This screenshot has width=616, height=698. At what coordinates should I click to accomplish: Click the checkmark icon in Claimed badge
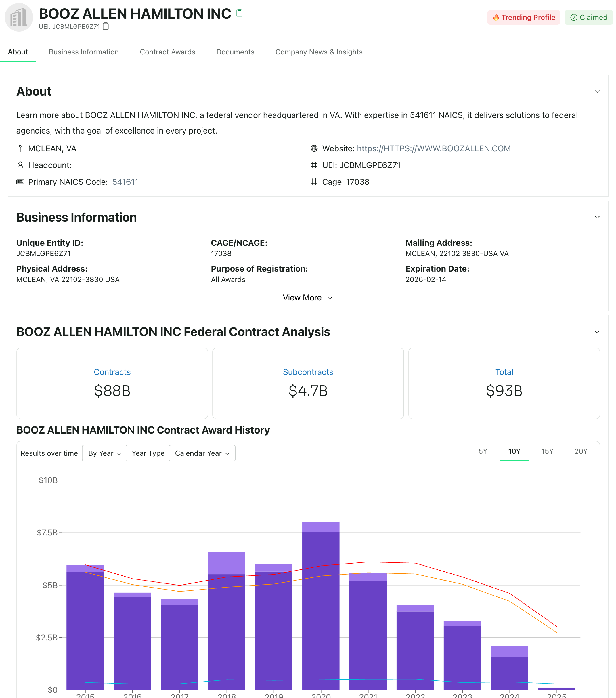click(574, 18)
